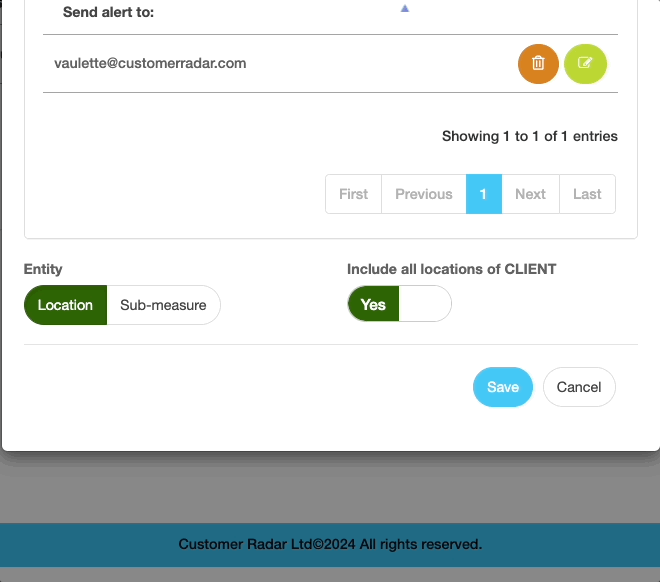Edit the vaulette@customerradar.com recipient entry
Viewport: 660px width, 582px height.
pos(585,64)
